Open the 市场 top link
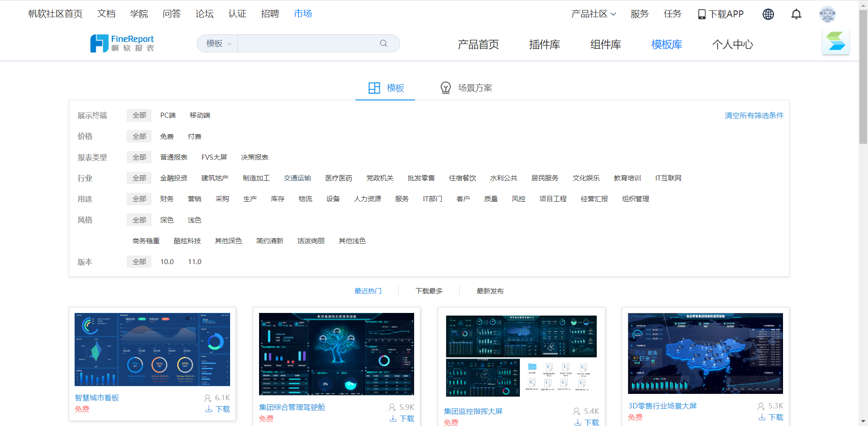Viewport: 868px width, 426px height. 303,14
